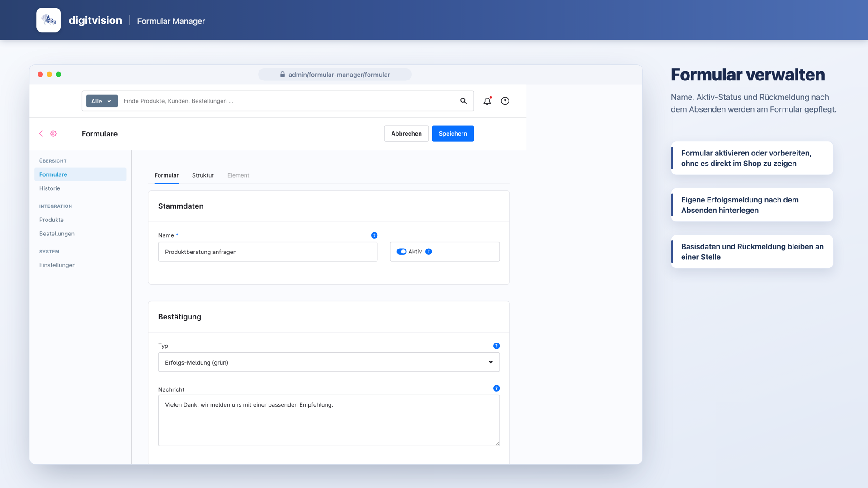Click into the Nachricht text area
868x488 pixels.
coord(329,420)
